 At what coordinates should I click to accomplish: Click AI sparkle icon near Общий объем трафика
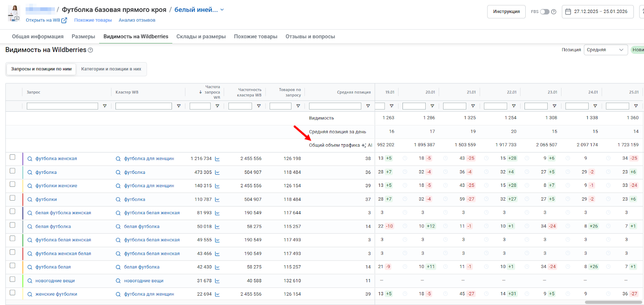click(x=364, y=145)
